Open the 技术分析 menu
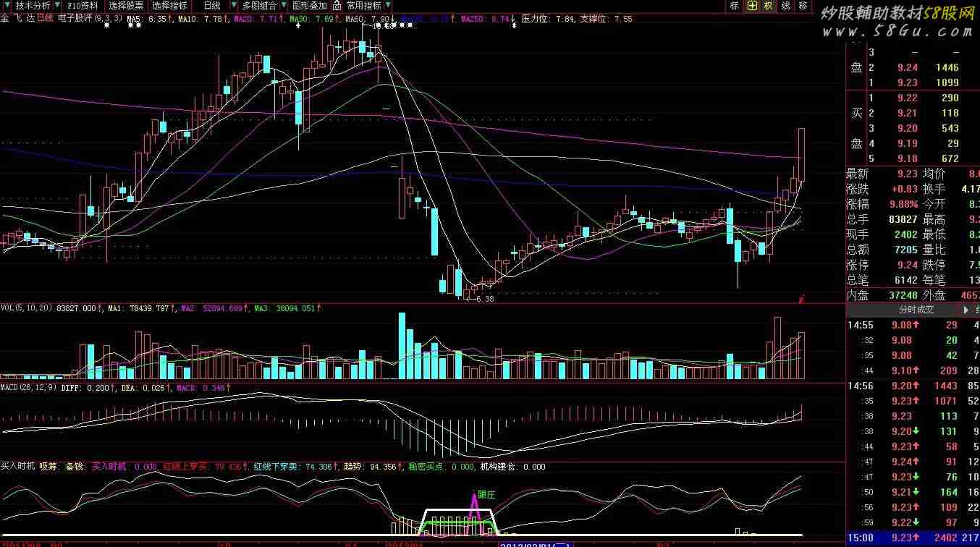 pos(33,5)
